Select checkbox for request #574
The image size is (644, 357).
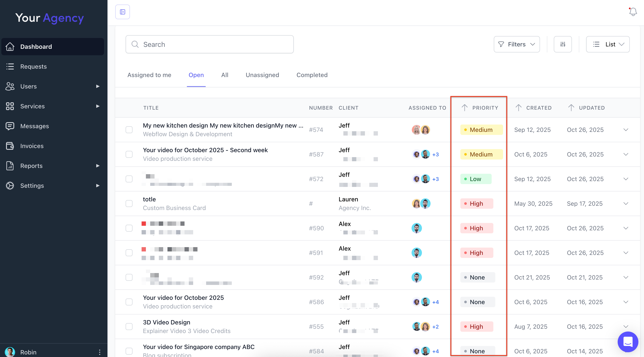click(x=129, y=130)
